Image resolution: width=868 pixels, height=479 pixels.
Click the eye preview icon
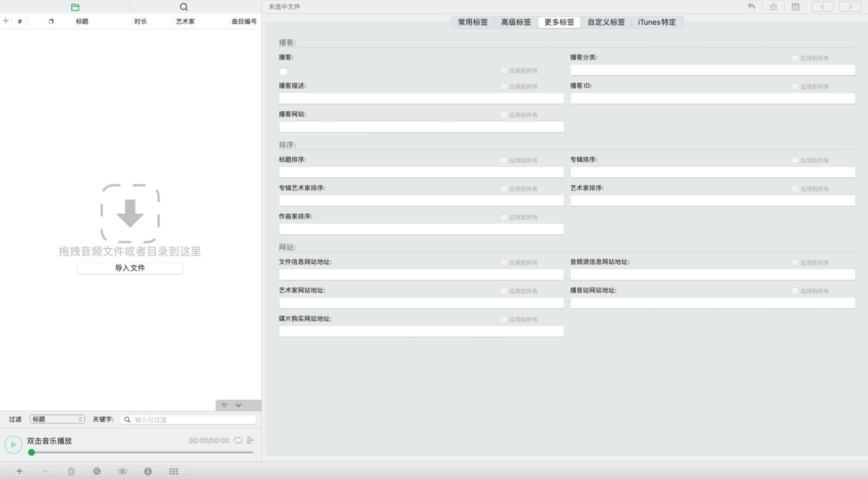[122, 471]
